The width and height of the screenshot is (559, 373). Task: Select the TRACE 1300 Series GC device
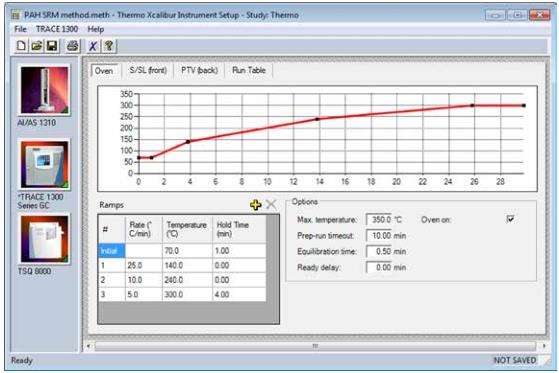click(x=45, y=165)
